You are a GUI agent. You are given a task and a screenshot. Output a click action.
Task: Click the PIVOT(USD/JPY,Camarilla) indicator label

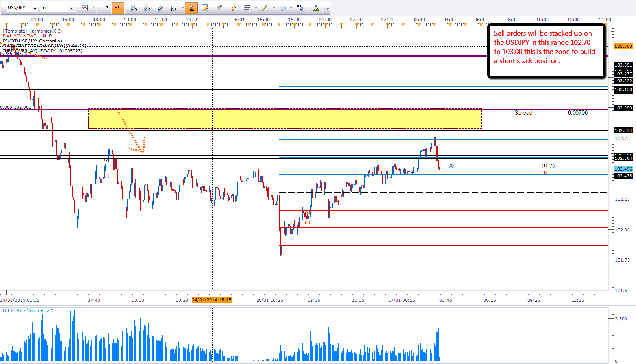click(33, 41)
